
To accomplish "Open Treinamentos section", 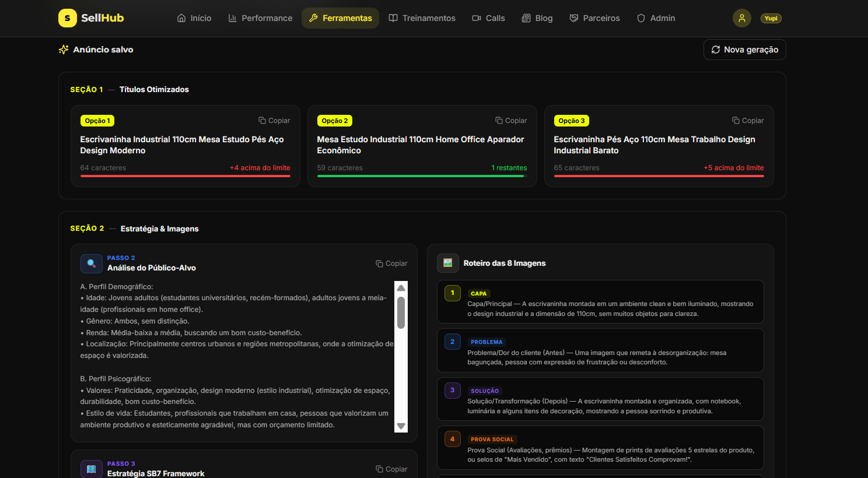I will coord(422,18).
